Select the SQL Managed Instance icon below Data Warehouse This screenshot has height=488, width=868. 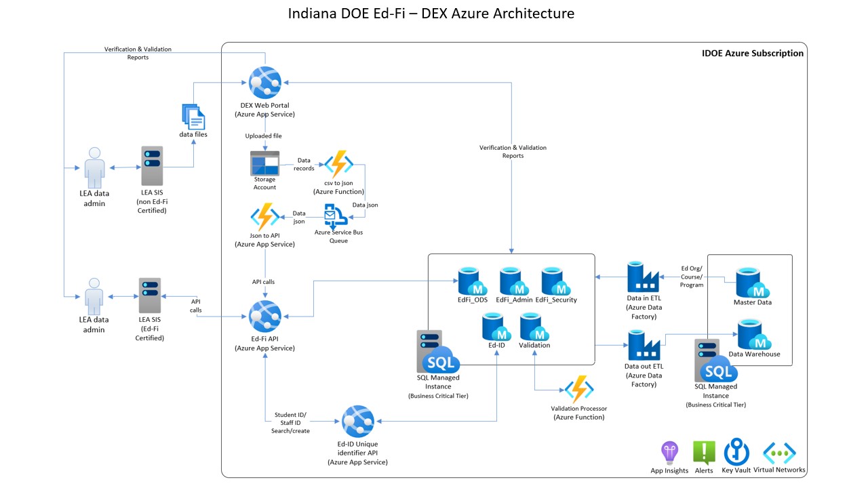pos(715,361)
